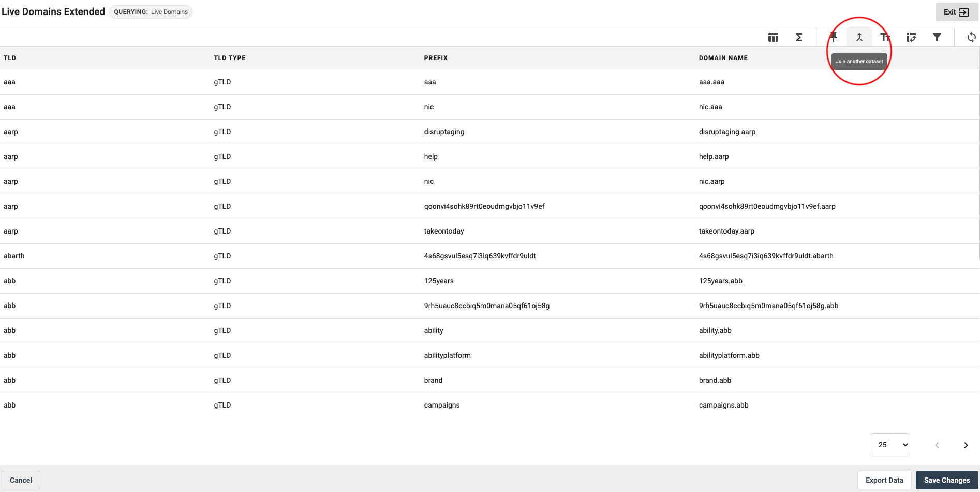Click the Export Data button

[884, 480]
